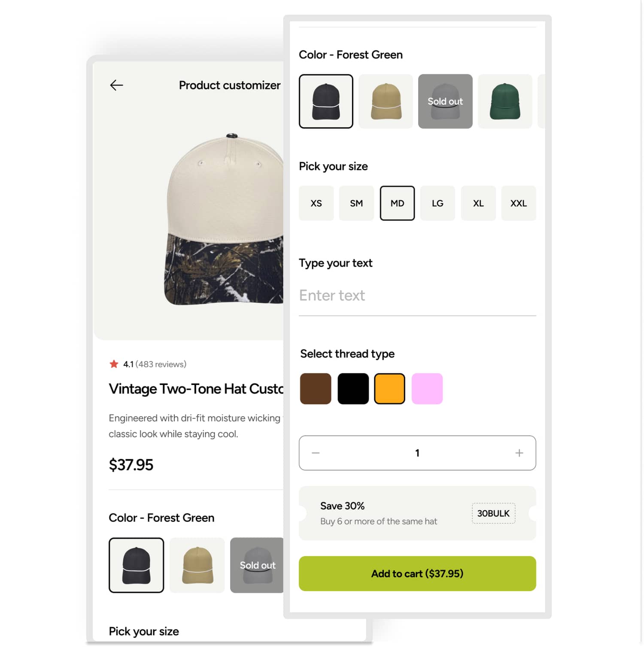Screen dimensions: 644x647
Task: Select the black hat color thumbnail
Action: click(x=326, y=101)
